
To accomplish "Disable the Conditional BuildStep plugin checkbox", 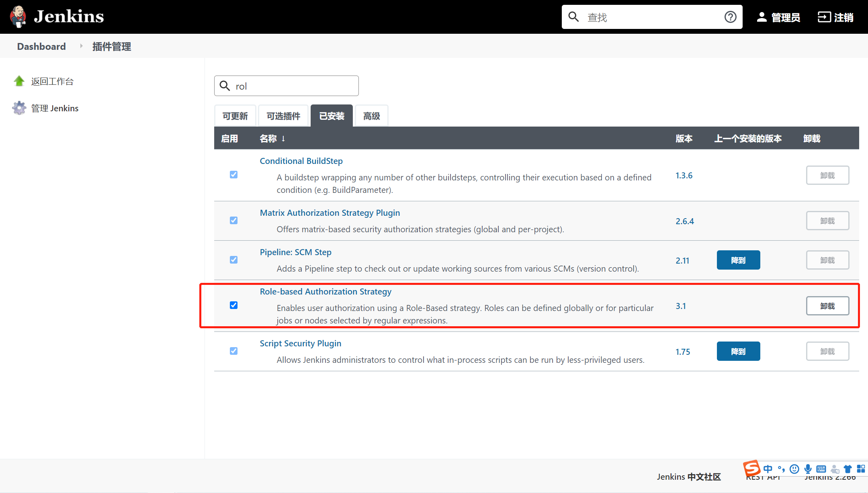I will pyautogui.click(x=233, y=174).
